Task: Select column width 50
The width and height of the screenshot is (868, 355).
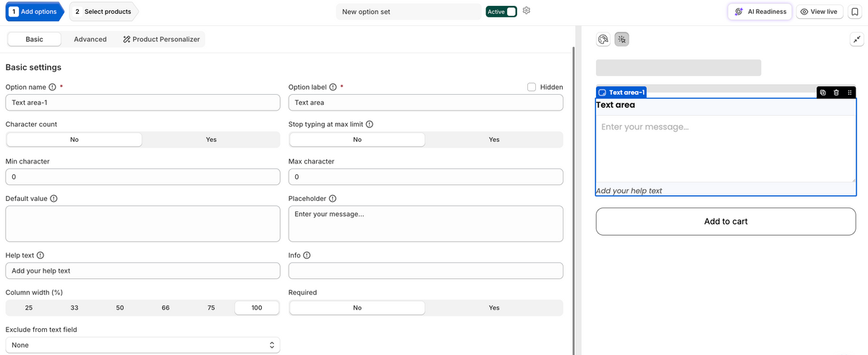Action: coord(120,308)
